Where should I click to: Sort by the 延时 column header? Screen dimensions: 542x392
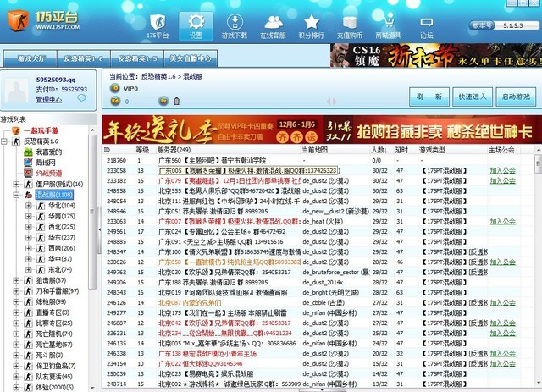(x=406, y=150)
